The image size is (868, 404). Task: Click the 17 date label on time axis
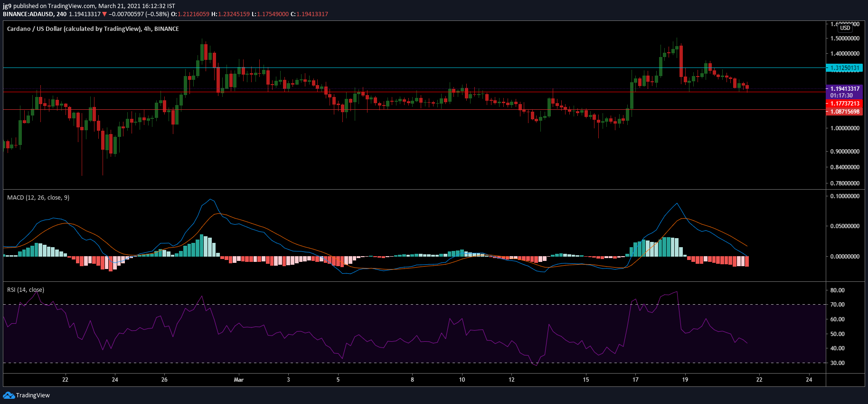click(x=635, y=380)
